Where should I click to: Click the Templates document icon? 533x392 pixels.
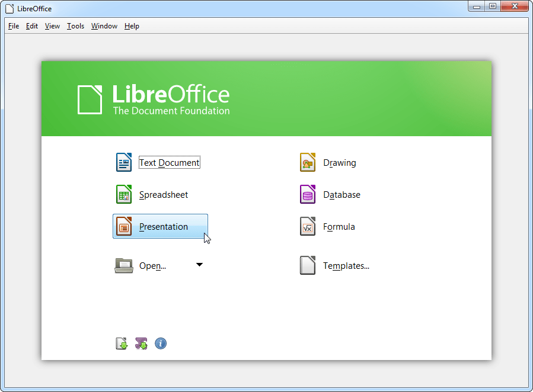307,265
